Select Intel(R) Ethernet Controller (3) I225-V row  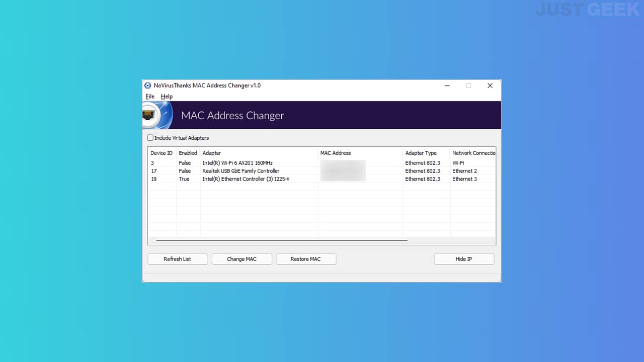pos(322,179)
